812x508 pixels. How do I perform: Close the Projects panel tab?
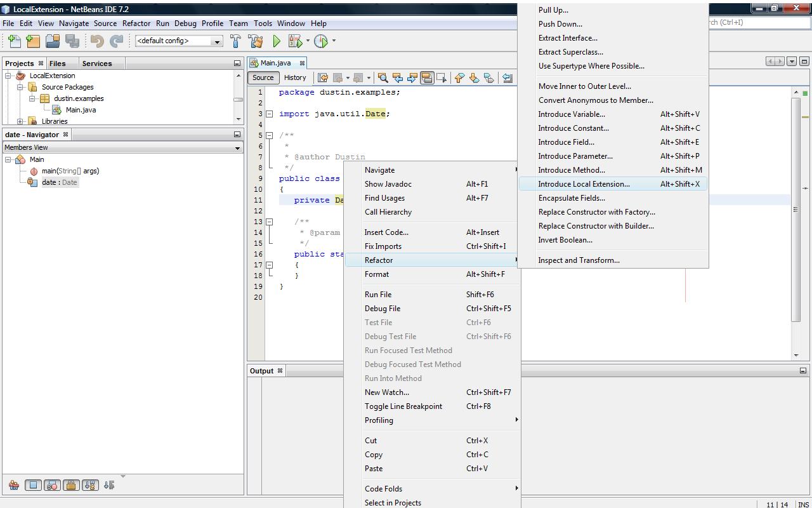click(x=41, y=63)
